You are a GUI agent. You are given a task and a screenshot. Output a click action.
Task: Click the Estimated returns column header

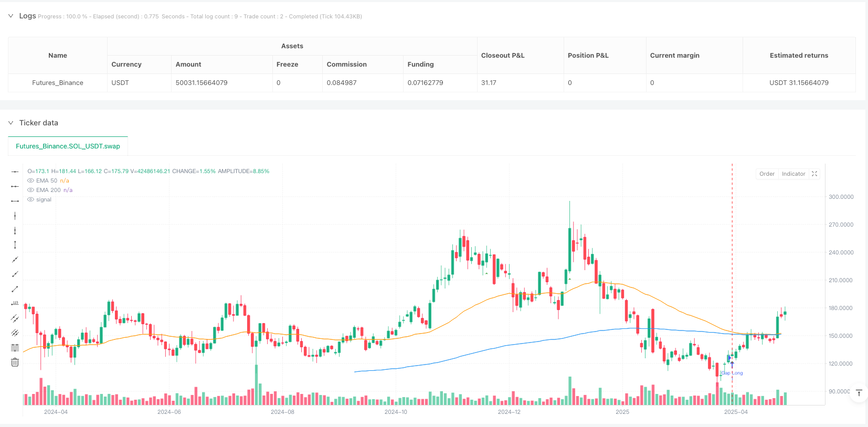(798, 56)
